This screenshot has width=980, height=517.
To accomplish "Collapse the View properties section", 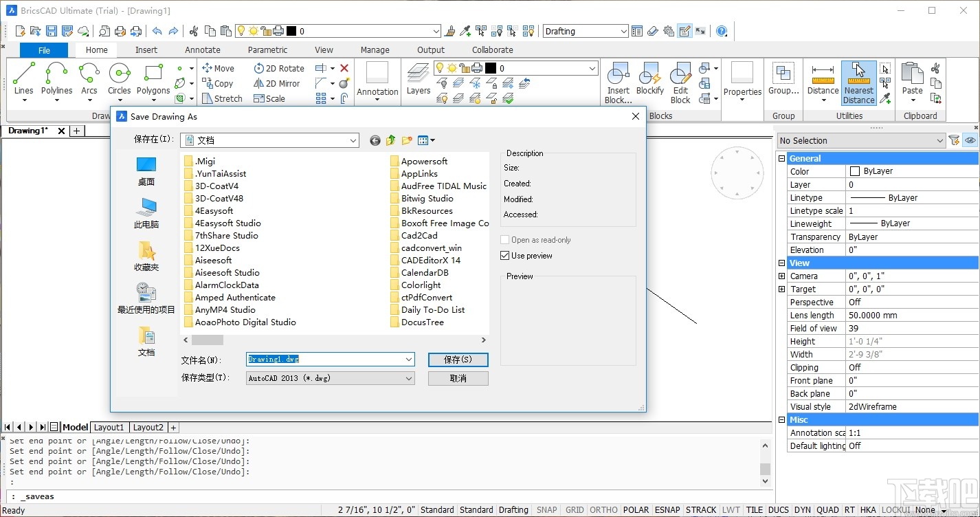I will [781, 263].
